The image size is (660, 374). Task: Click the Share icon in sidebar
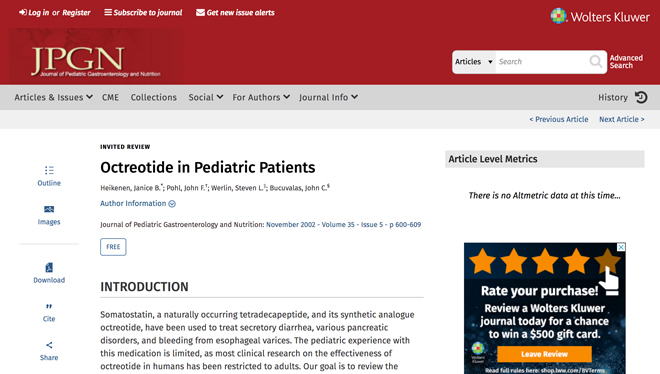[49, 345]
